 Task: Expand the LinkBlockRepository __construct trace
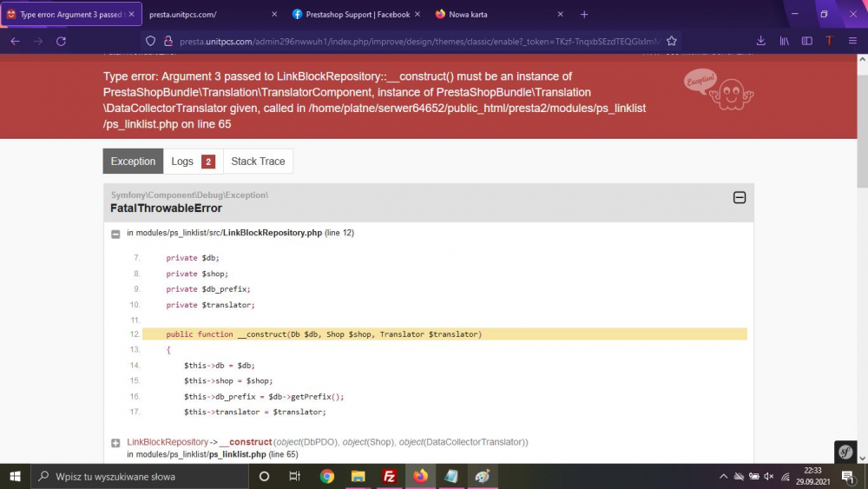click(115, 443)
